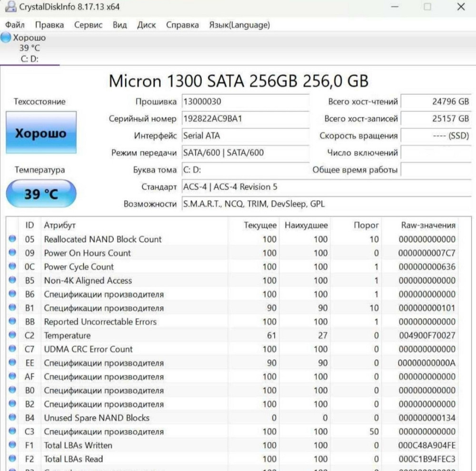Open the Файл menu

click(x=15, y=25)
